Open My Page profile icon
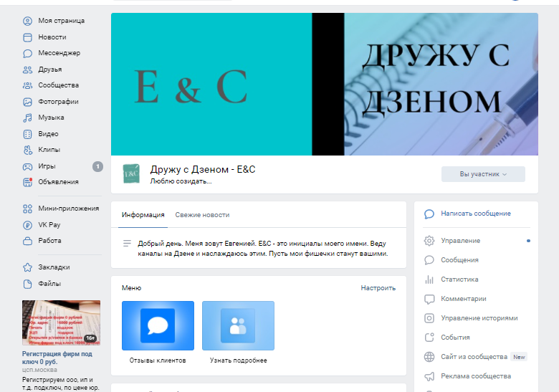559x392 pixels. (27, 21)
